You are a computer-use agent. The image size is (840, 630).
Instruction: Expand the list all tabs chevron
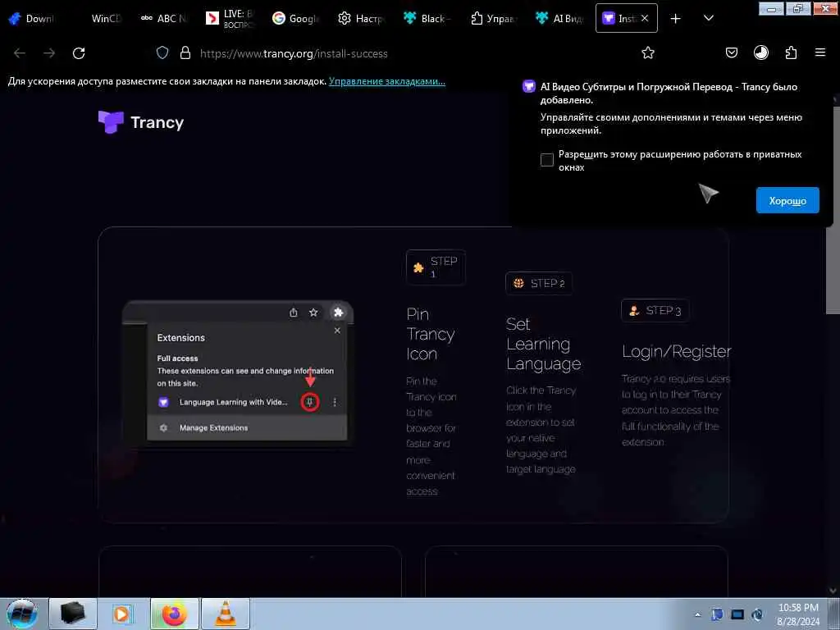pos(708,19)
